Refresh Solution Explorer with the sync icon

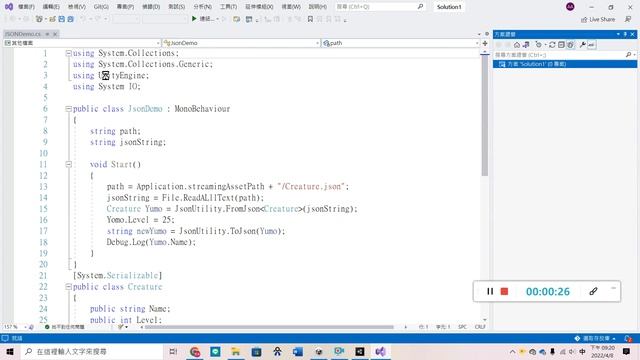(552, 44)
